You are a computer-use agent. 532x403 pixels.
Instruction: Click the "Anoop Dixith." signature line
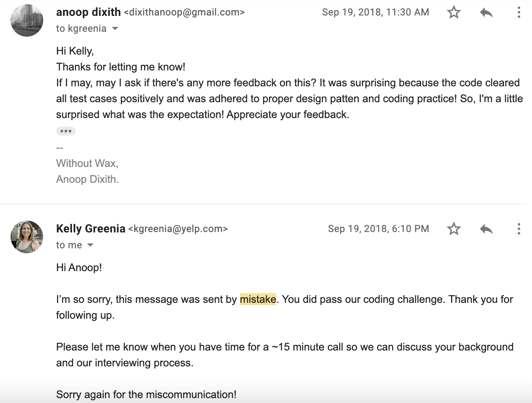87,179
